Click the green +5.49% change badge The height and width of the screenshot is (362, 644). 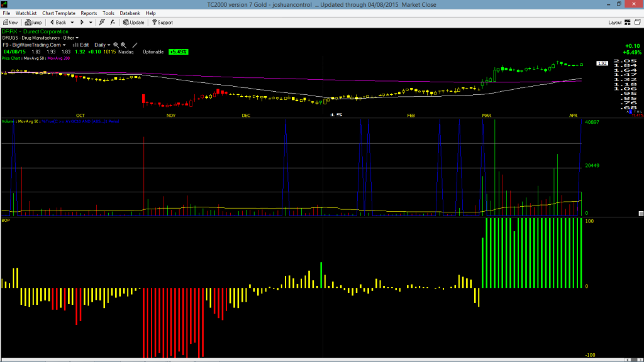click(x=178, y=52)
